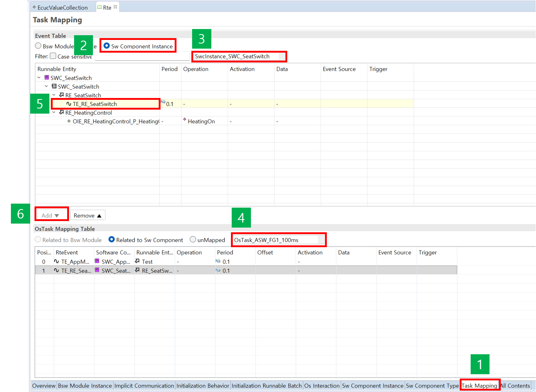Select the Bsw Module radio button
The width and height of the screenshot is (536, 392).
38,46
